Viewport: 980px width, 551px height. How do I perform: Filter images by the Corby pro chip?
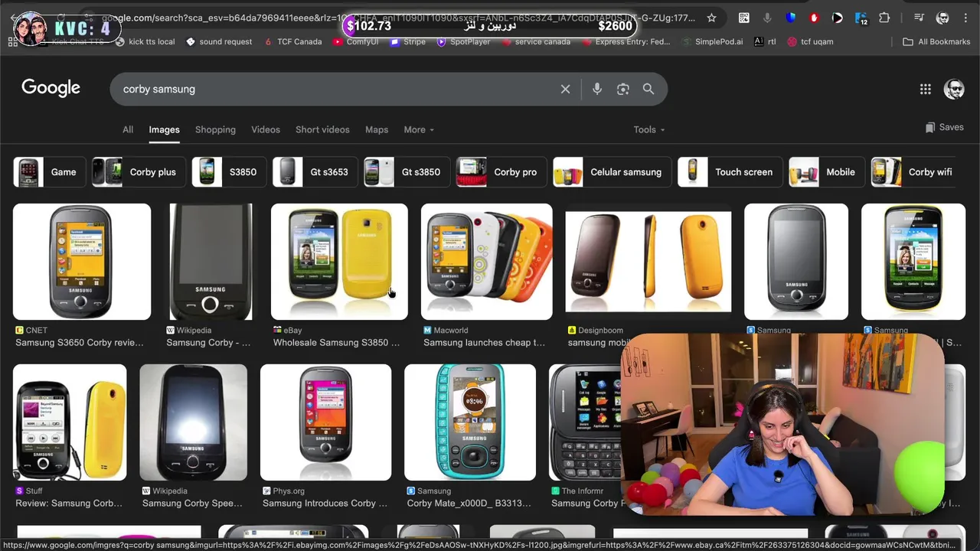pos(501,172)
